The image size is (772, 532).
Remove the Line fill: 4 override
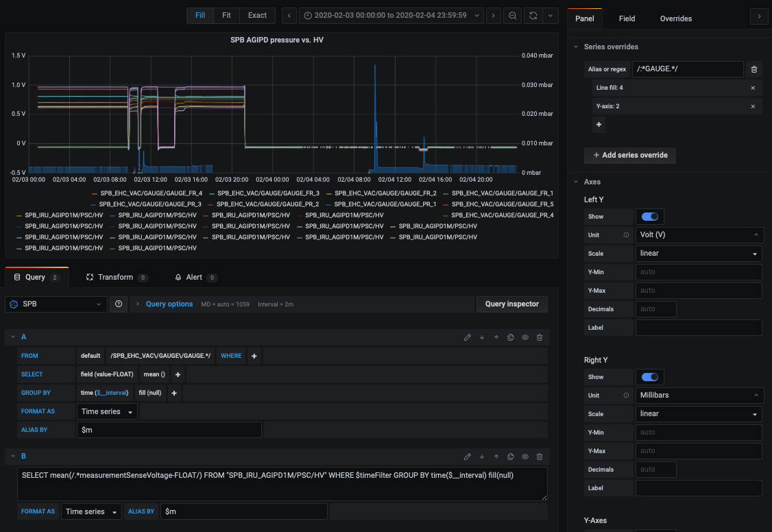[x=753, y=88]
